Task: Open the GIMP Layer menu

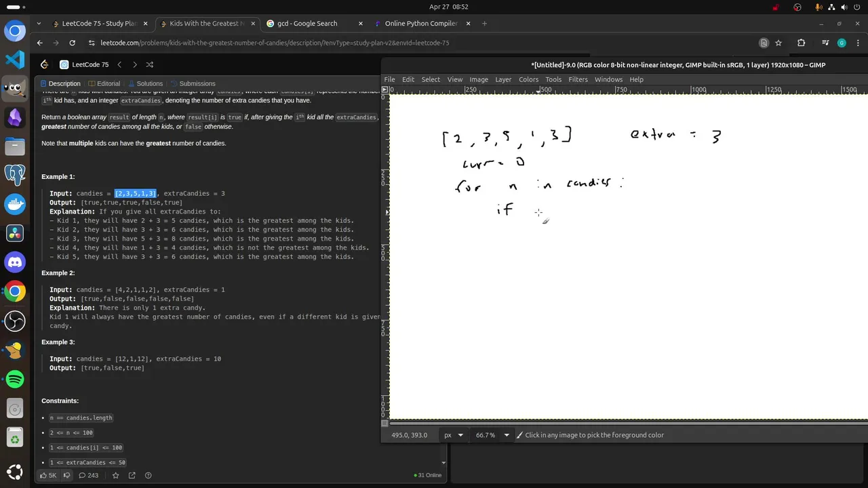Action: point(503,79)
